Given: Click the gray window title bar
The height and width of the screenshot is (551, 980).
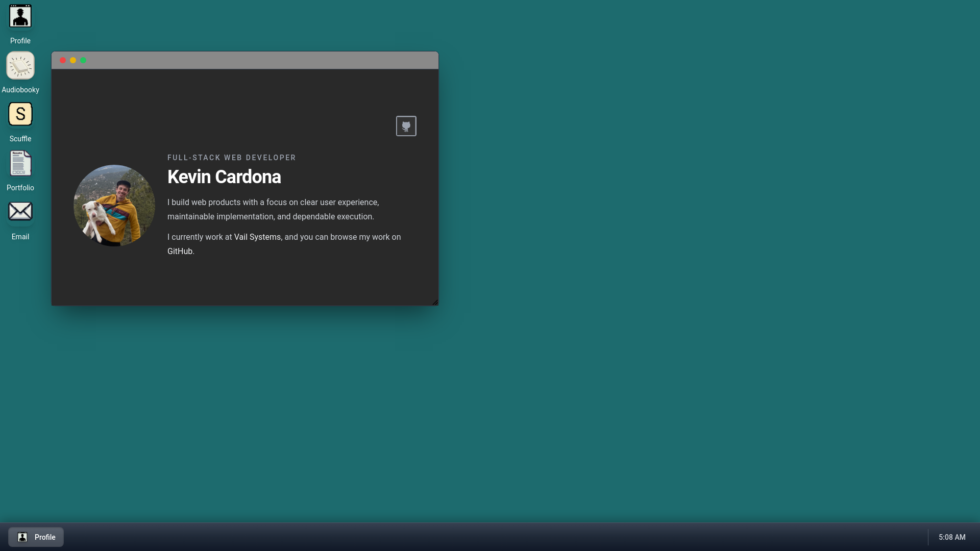Looking at the screenshot, I should (x=255, y=60).
